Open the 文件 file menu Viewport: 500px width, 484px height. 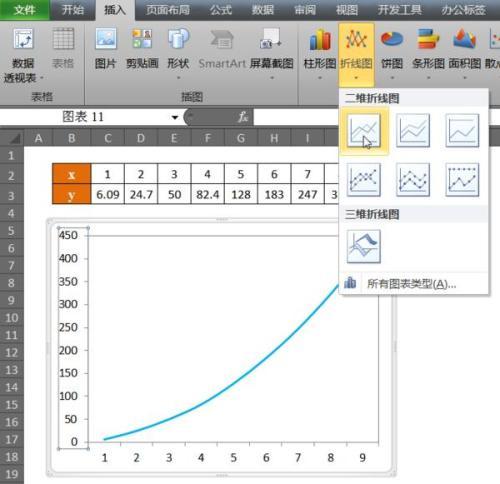24,10
